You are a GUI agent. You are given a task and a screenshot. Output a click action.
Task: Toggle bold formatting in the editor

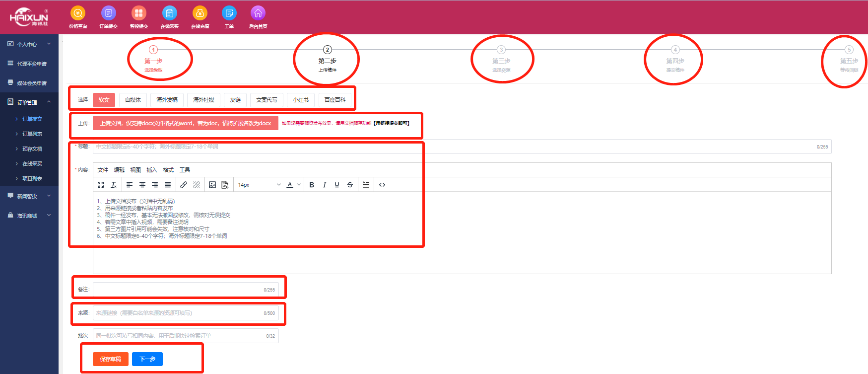(312, 185)
